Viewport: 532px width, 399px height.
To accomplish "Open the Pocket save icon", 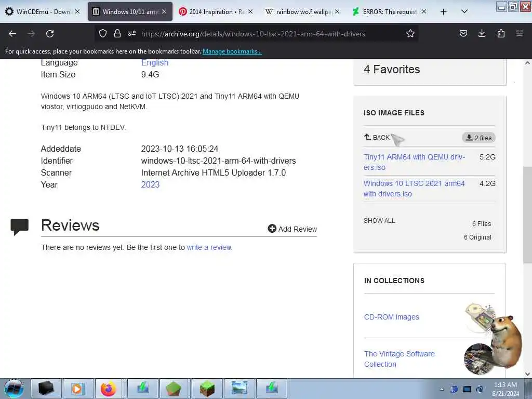I will click(463, 33).
